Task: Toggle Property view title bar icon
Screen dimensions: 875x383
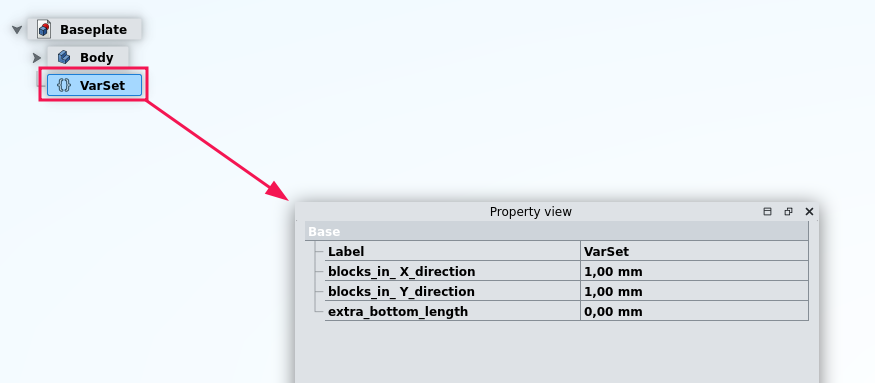Action: [x=767, y=212]
